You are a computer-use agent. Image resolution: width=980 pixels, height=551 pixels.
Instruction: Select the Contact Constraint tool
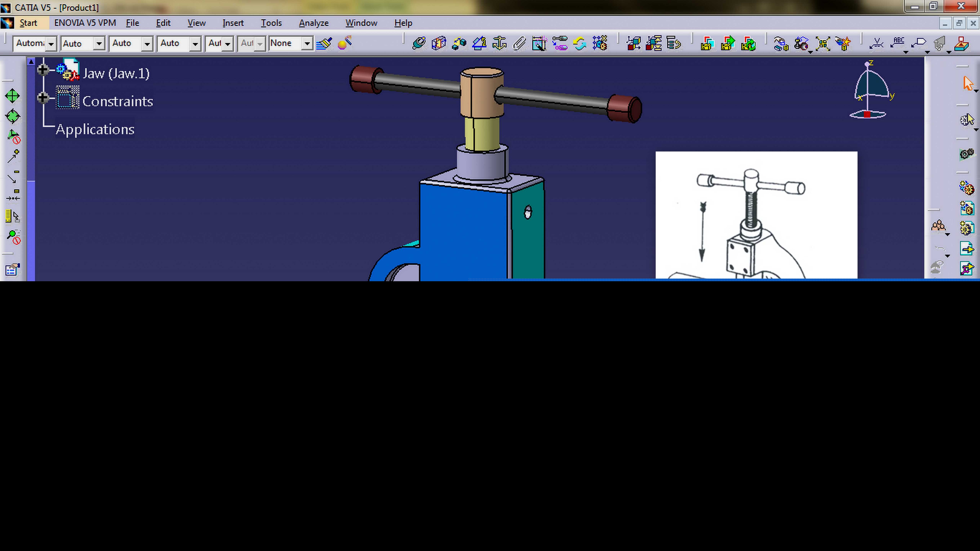(x=439, y=43)
